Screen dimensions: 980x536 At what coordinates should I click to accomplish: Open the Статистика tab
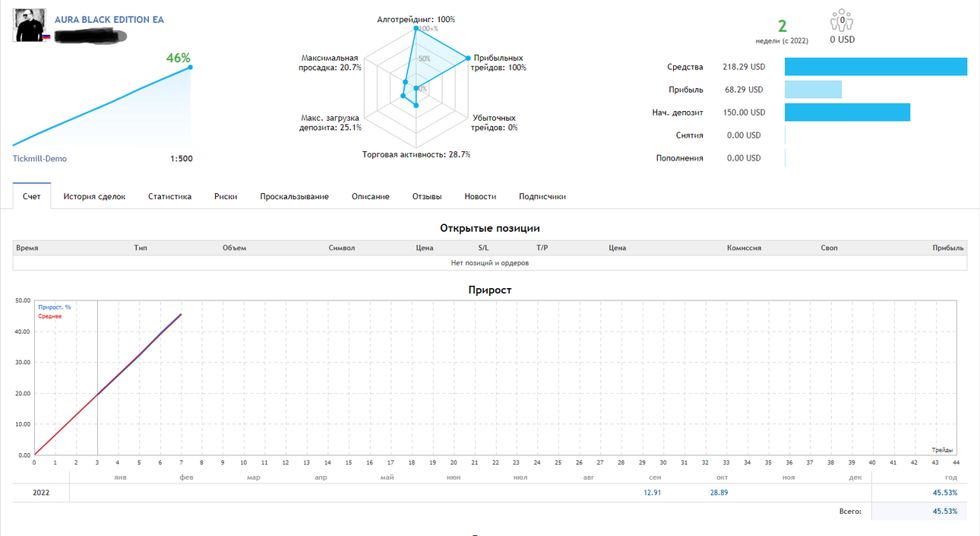tap(169, 196)
